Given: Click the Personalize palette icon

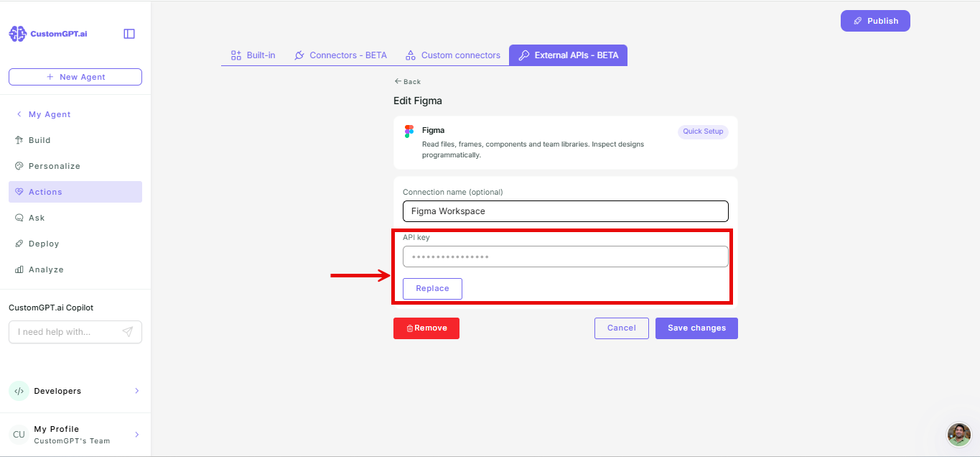Looking at the screenshot, I should tap(19, 166).
